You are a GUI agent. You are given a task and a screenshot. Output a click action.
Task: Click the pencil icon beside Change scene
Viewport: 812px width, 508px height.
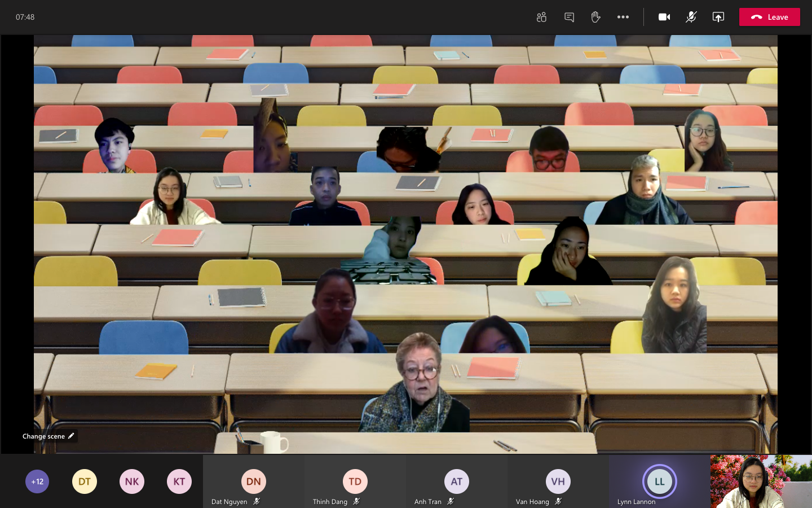(x=71, y=436)
